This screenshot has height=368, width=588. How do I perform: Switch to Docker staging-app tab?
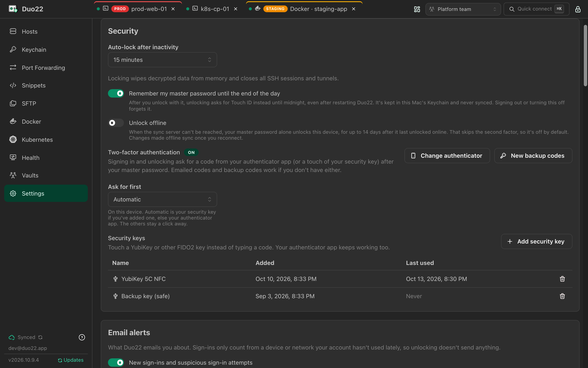coord(304,9)
